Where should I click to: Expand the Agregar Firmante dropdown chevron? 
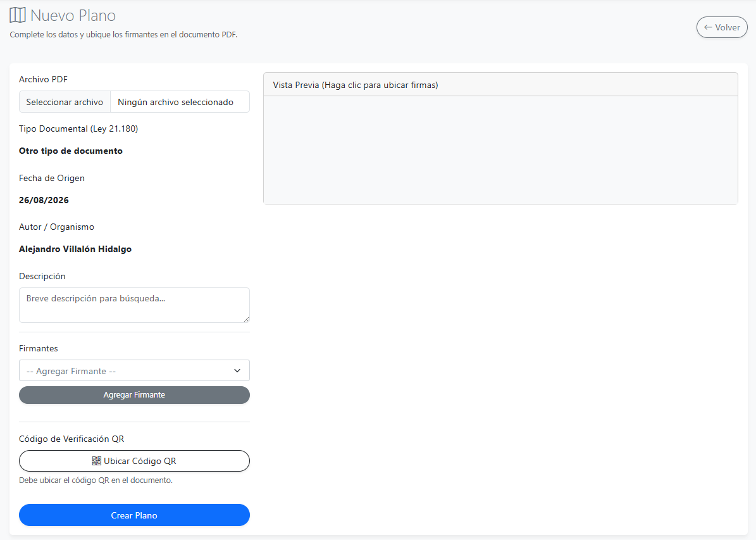coord(237,370)
